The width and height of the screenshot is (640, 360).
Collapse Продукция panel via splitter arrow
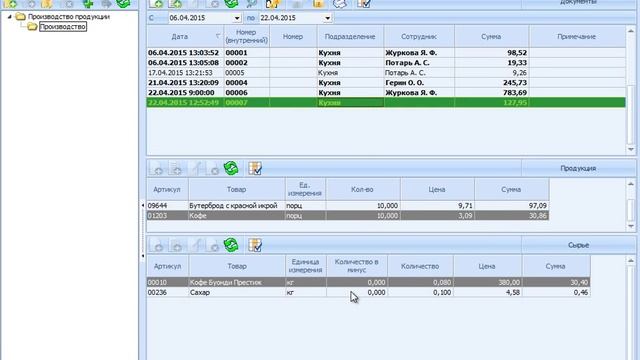143,205
